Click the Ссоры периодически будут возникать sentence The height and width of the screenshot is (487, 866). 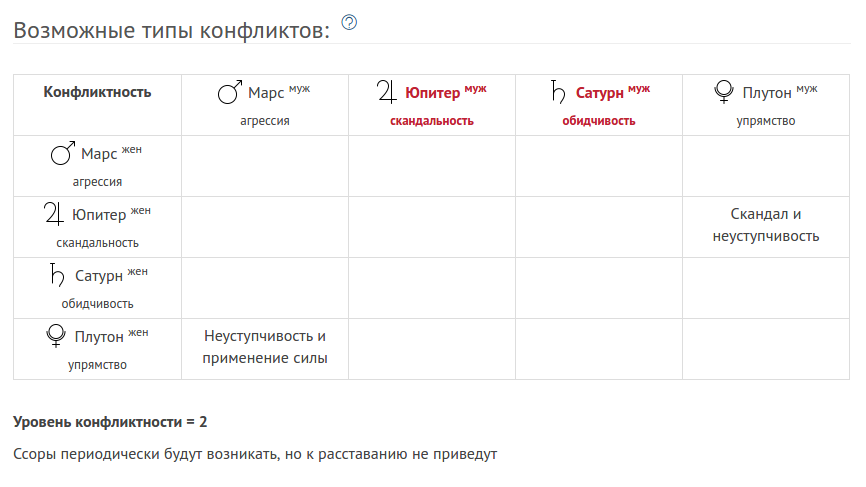pyautogui.click(x=255, y=454)
